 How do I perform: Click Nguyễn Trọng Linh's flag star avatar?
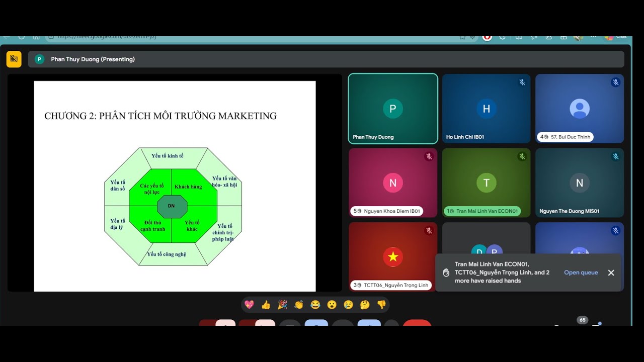tap(393, 257)
